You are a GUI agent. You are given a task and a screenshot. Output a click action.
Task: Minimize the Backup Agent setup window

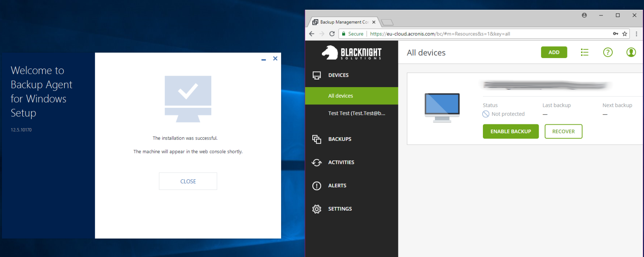pyautogui.click(x=264, y=59)
